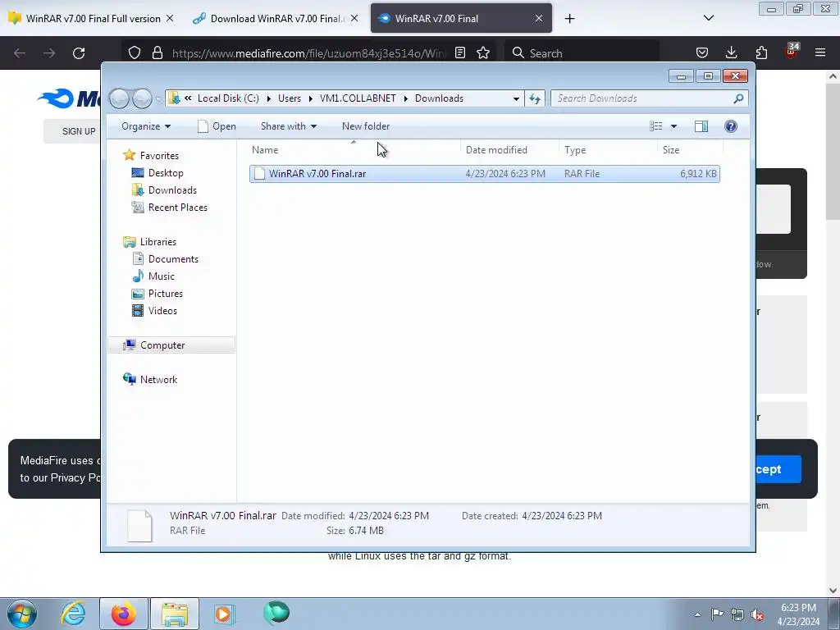
Task: Sort by the Size column header
Action: 690,150
